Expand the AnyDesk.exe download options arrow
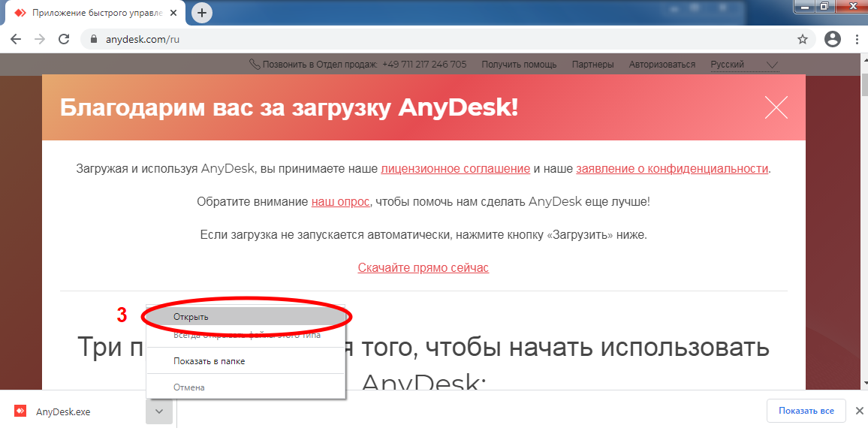Image resolution: width=868 pixels, height=431 pixels. 159,411
